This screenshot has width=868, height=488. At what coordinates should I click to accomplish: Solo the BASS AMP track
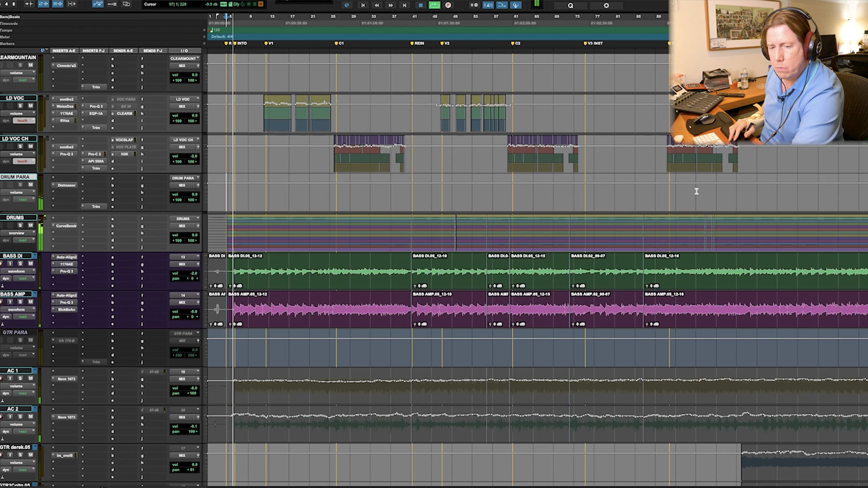pos(20,302)
